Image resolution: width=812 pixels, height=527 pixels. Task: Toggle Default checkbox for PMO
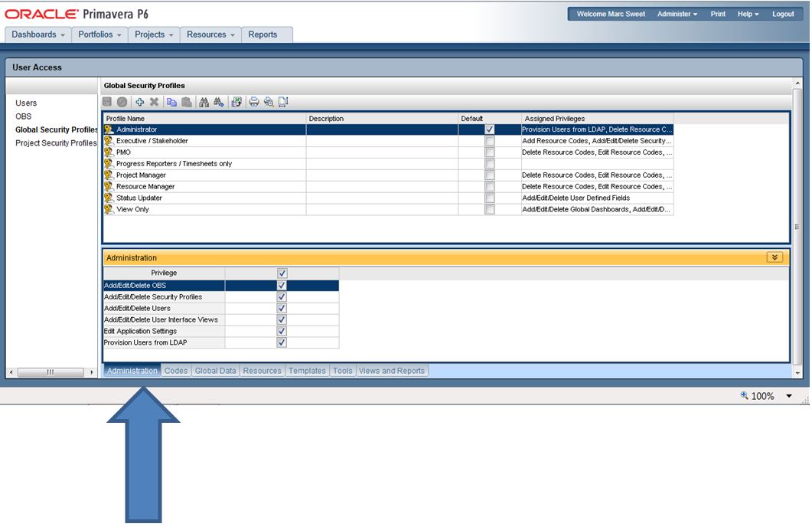pyautogui.click(x=489, y=152)
